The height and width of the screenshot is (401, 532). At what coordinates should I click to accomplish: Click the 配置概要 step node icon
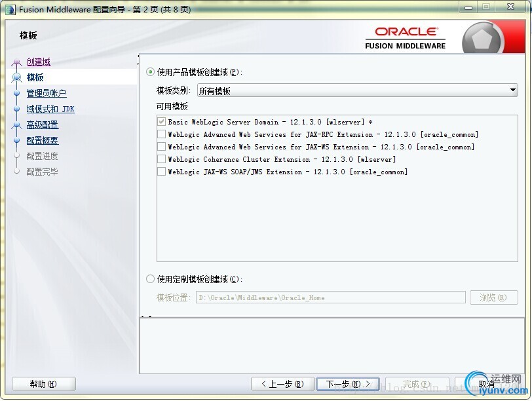point(16,140)
